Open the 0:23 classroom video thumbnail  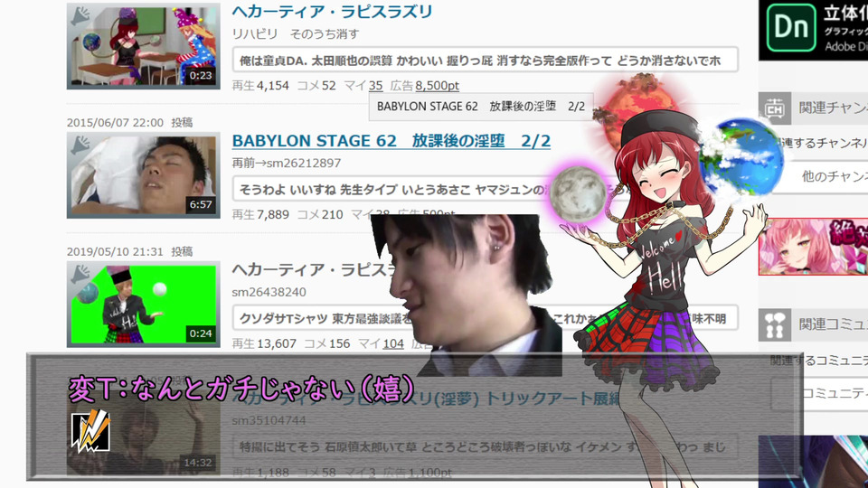point(144,46)
